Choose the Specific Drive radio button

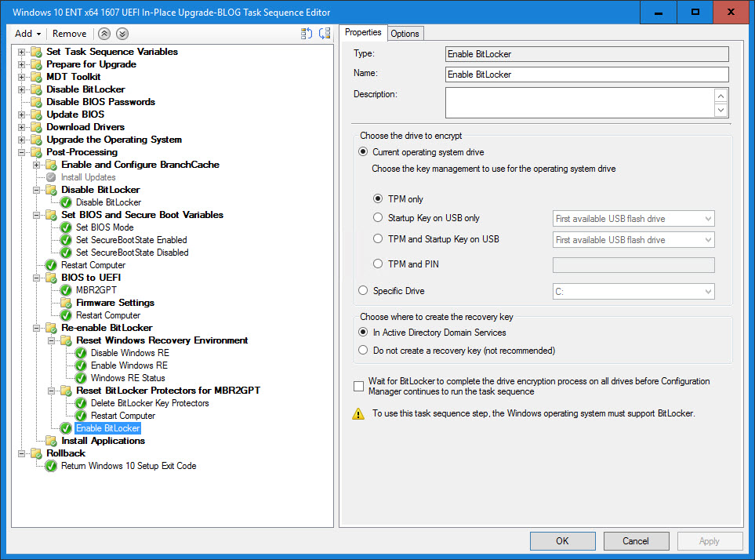363,291
